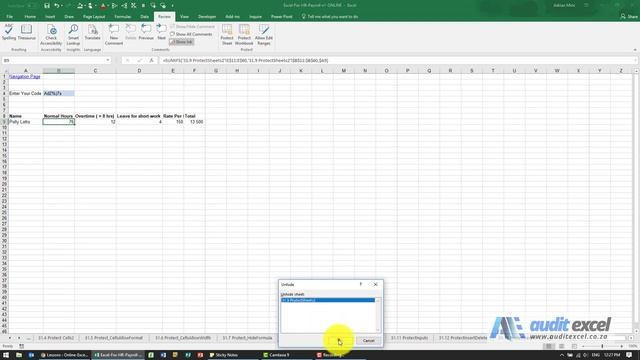Click the formula bar text

pos(245,60)
